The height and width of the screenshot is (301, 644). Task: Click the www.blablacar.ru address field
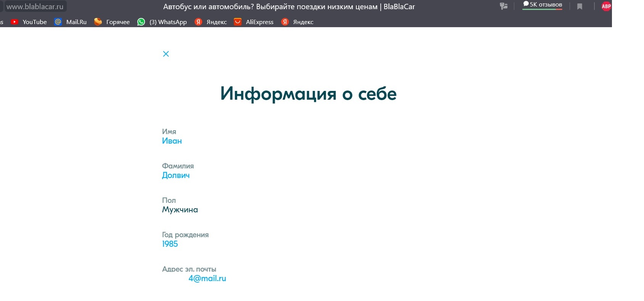pyautogui.click(x=35, y=6)
